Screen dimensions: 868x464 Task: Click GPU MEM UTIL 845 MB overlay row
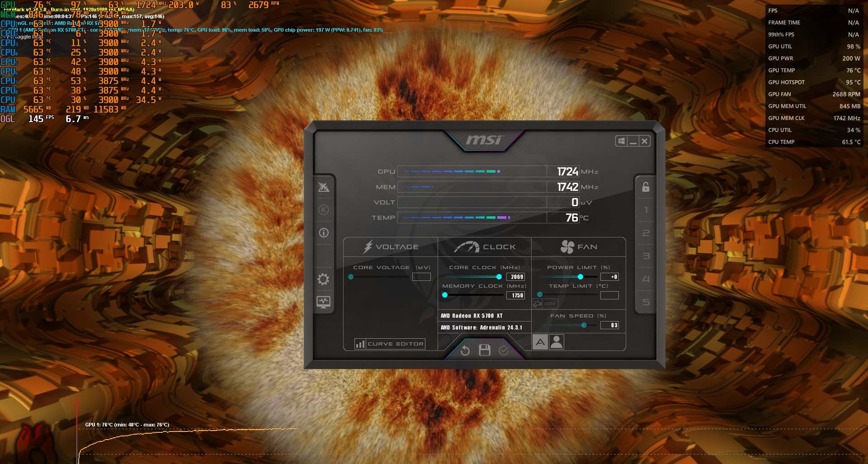814,106
